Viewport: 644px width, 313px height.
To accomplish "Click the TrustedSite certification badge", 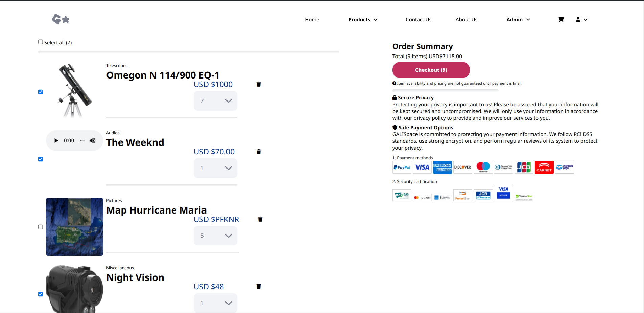I will point(524,197).
